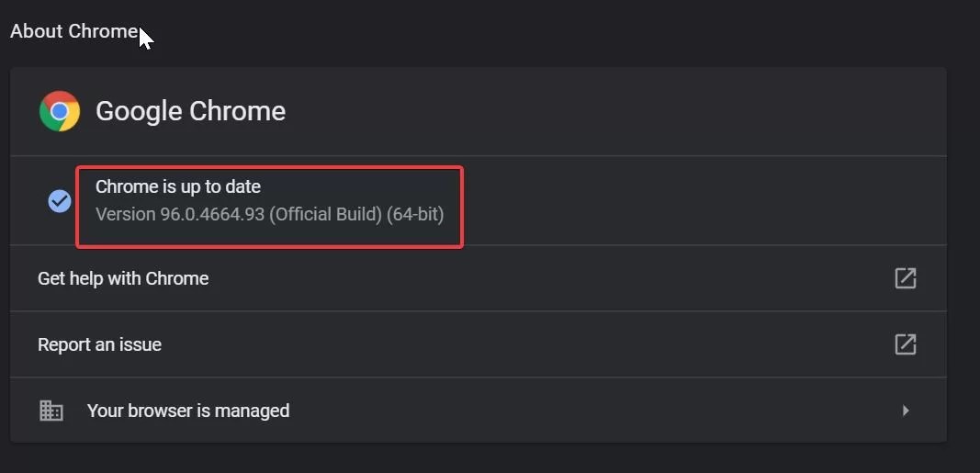
Task: Click the (64-bit) label in version line
Action: tap(415, 214)
